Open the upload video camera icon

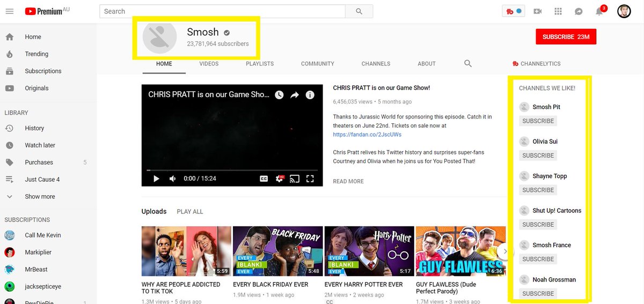538,11
